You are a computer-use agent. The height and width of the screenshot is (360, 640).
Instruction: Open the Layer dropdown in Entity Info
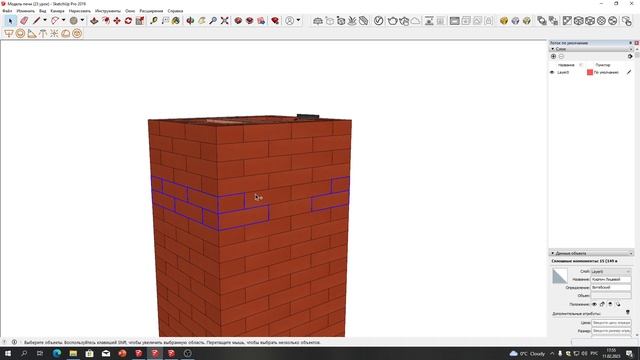click(611, 271)
